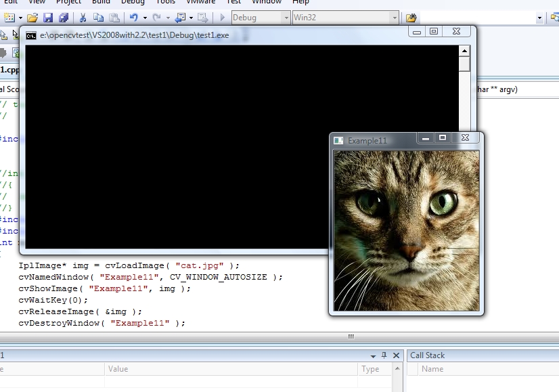Screen dimensions: 559x392
Task: Undo the last action with the Undo arrow
Action: 134,18
